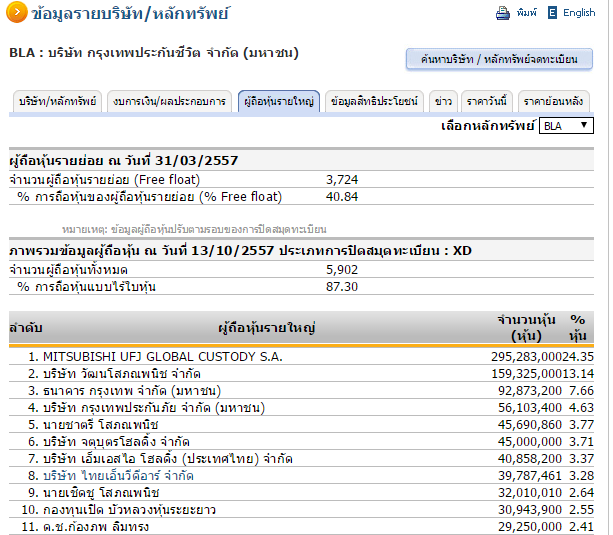Viewport: 613px width, 535px height.
Task: Open the พิมพ์ print link
Action: [x=527, y=13]
